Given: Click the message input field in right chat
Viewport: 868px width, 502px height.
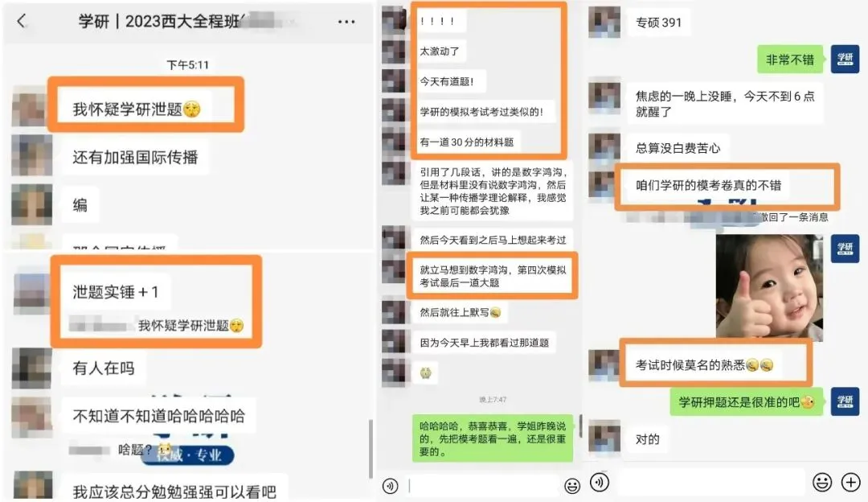Looking at the screenshot, I should [710, 482].
